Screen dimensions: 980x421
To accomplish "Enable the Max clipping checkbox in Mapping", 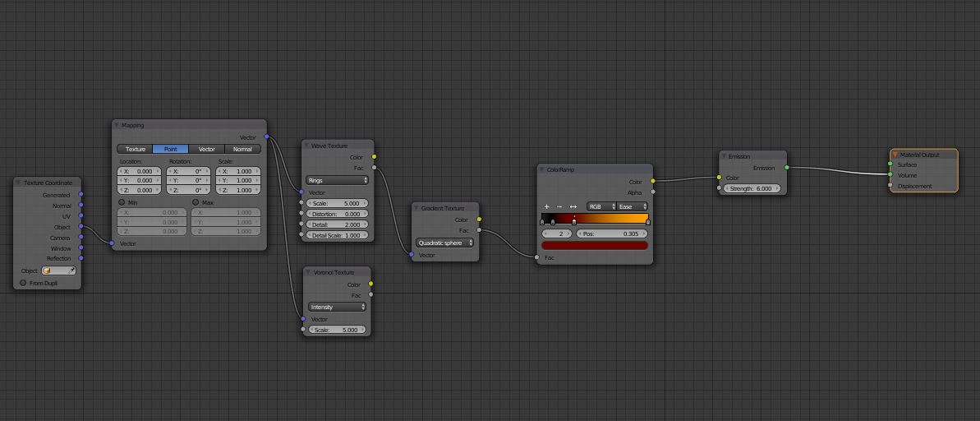I will click(195, 202).
